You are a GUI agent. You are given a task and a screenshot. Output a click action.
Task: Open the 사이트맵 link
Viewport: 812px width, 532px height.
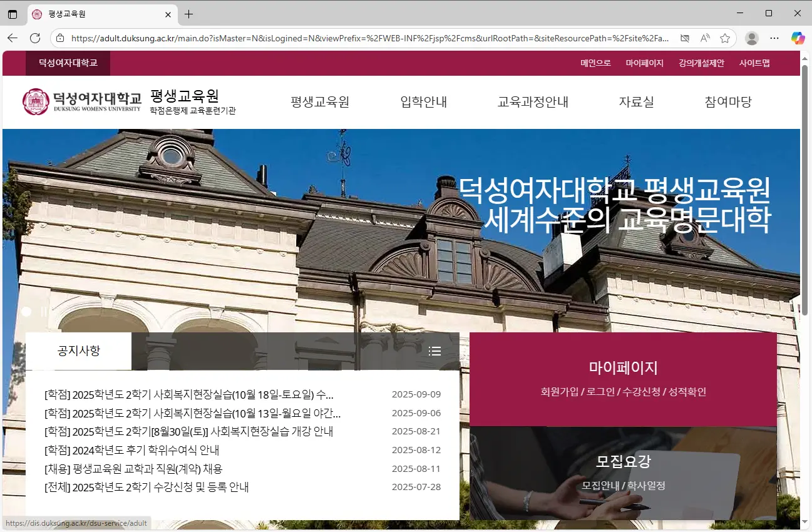tap(754, 63)
